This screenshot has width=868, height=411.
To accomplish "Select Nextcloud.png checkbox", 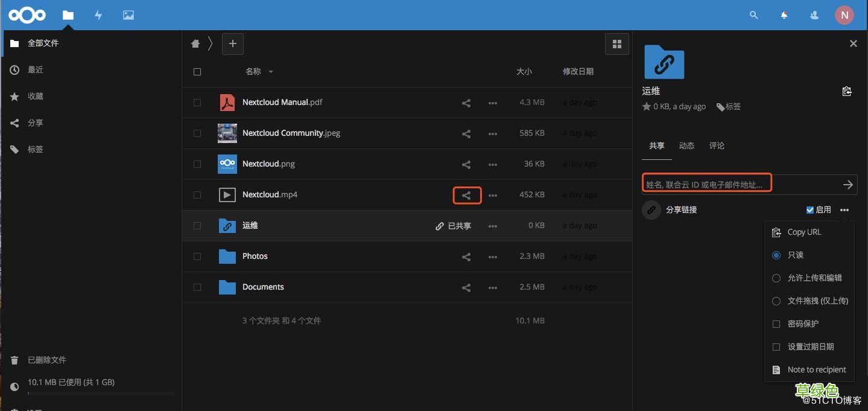I will (197, 164).
